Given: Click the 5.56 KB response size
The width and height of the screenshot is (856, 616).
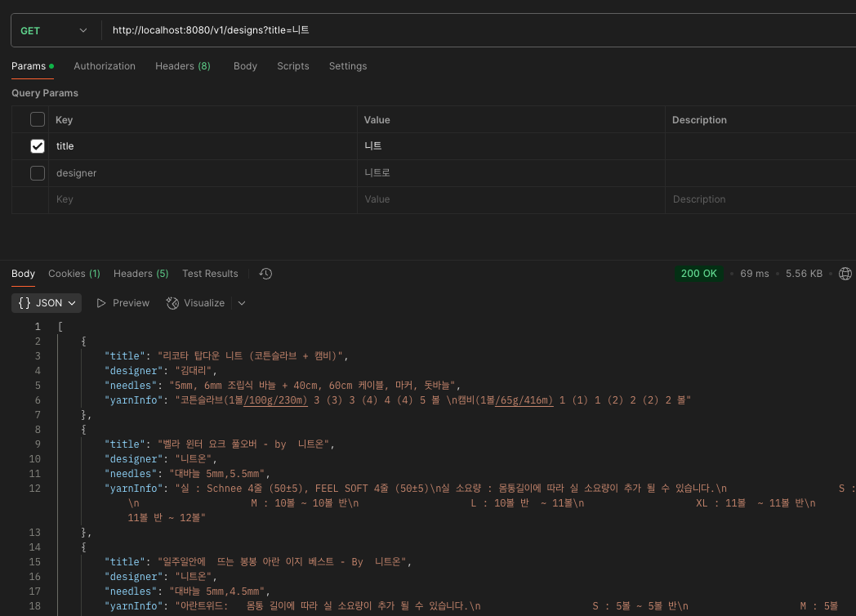Looking at the screenshot, I should (804, 274).
